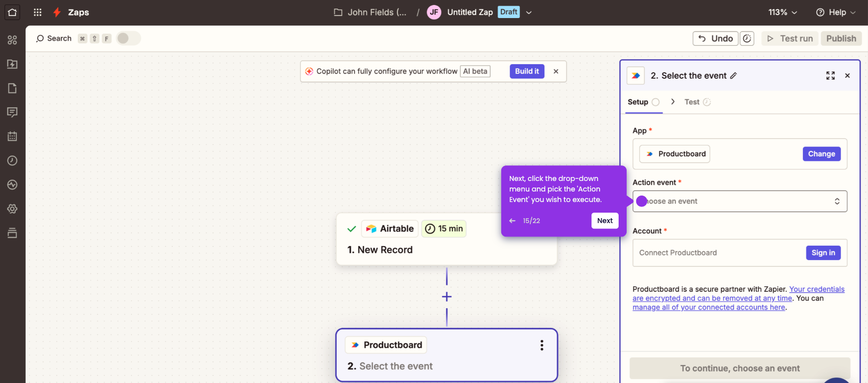Rename step with the pencil icon
The height and width of the screenshot is (383, 868).
tap(734, 76)
